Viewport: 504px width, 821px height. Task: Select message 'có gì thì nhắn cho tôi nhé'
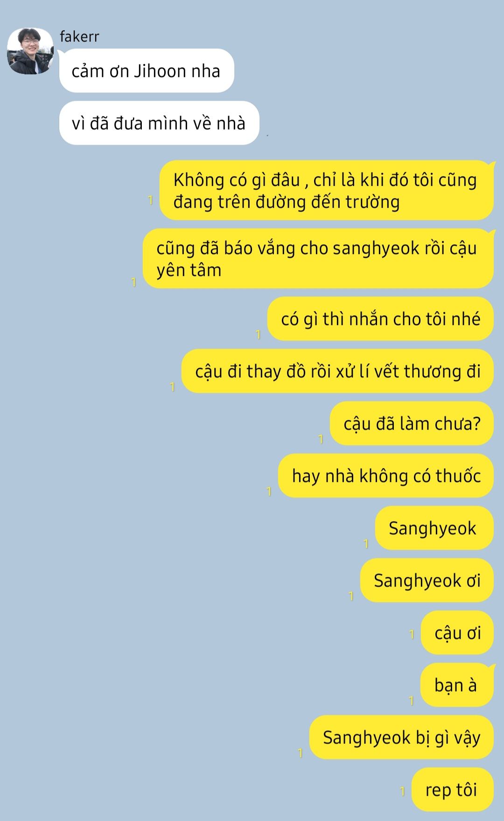pos(380,319)
